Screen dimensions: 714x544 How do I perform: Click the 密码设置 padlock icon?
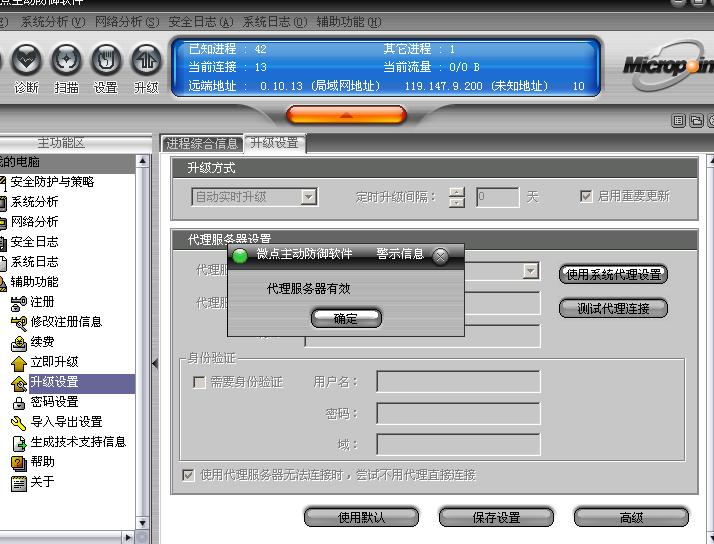(x=19, y=403)
